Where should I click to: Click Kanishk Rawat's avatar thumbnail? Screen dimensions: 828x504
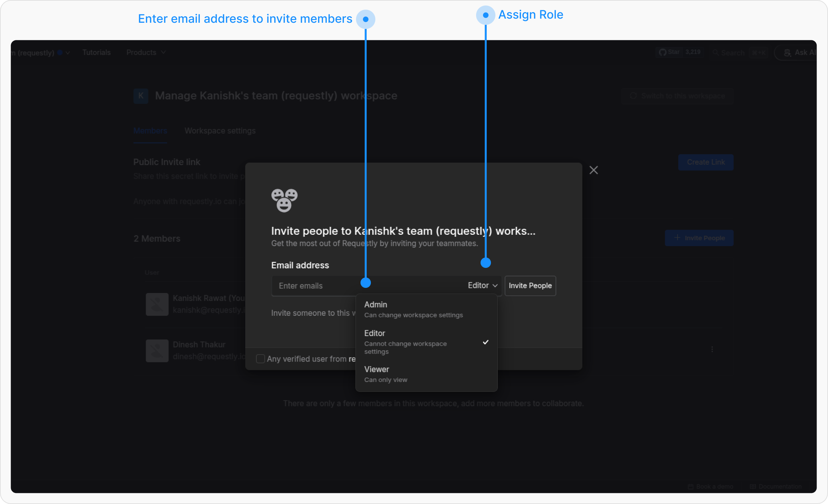tap(157, 304)
